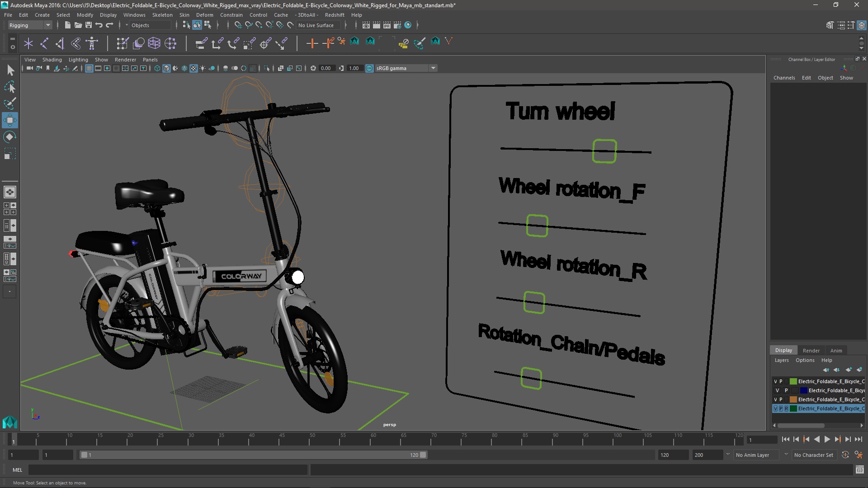Click the Save Scene floppy icon
This screenshot has height=488, width=868.
[x=89, y=25]
